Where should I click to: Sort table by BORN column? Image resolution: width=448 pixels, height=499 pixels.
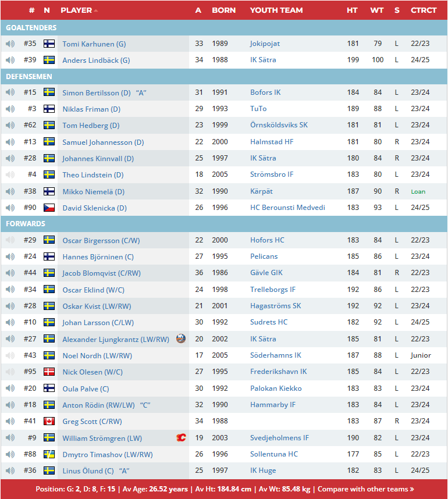pos(223,10)
